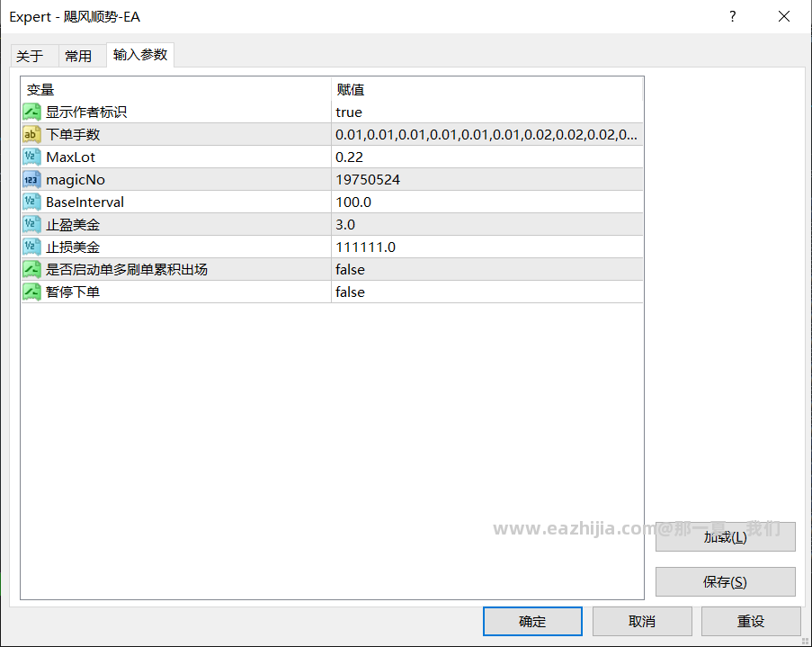Select the magicNo value 19750524
This screenshot has height=647, width=812.
(368, 179)
